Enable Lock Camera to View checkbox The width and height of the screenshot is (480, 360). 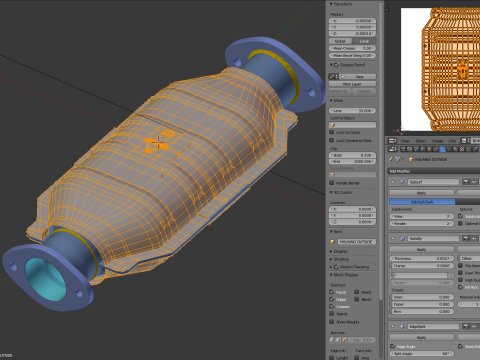tap(332, 140)
